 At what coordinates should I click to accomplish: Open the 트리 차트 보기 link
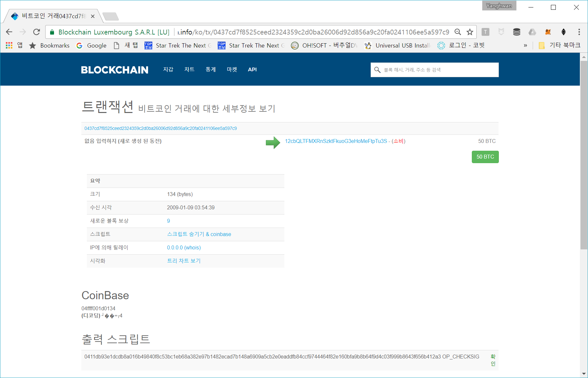click(184, 261)
